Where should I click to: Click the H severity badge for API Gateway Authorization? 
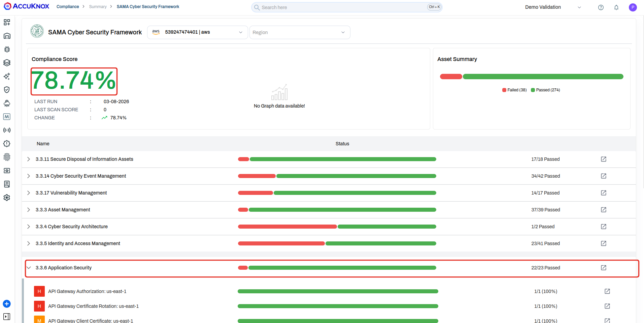(39, 291)
